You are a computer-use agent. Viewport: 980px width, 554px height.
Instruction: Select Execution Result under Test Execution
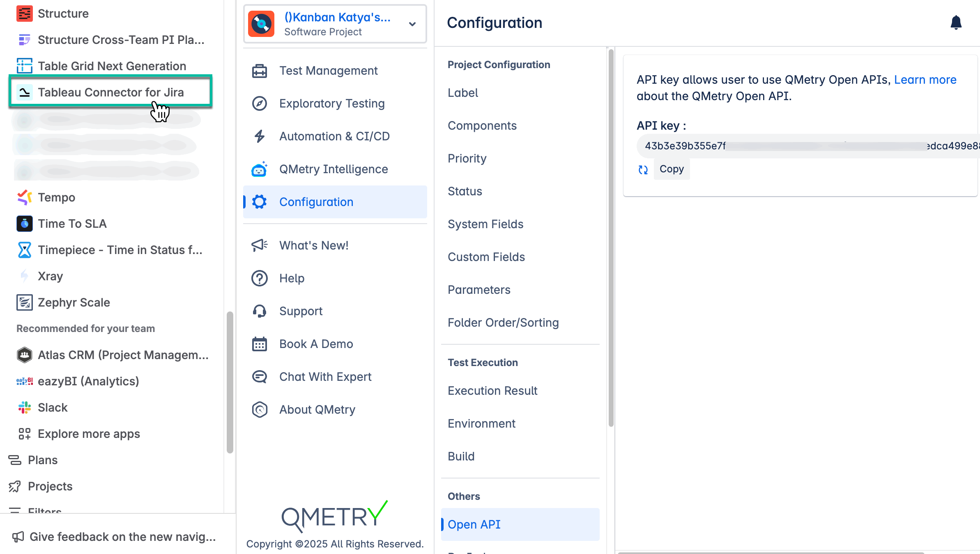(x=492, y=390)
